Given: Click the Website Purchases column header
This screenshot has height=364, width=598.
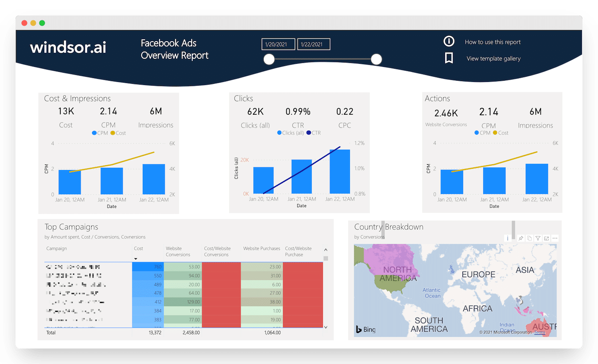Looking at the screenshot, I should (x=262, y=248).
